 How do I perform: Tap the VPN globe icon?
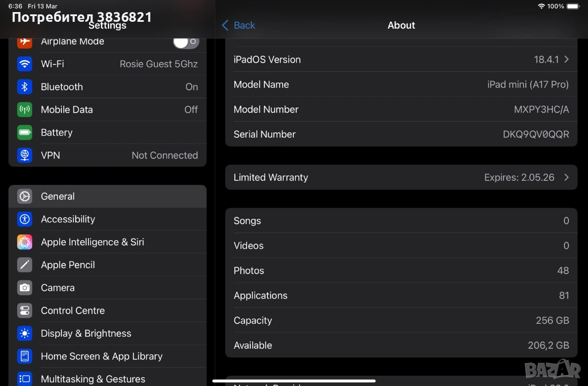click(25, 155)
